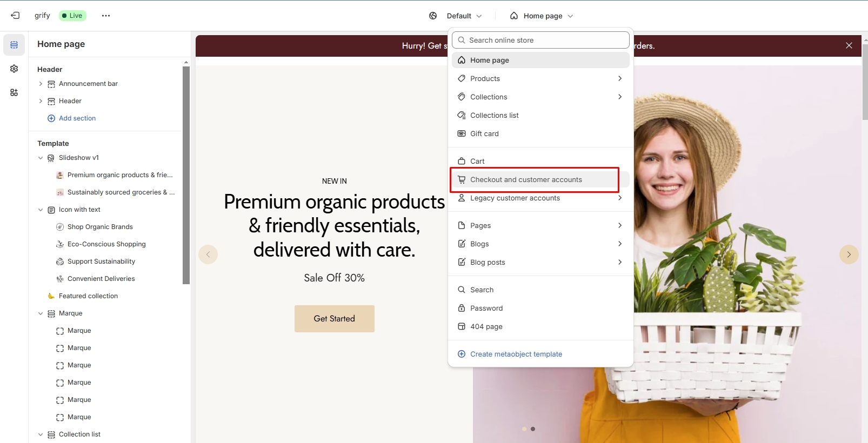Open the Products submenu
Screen dimensions: 868x443
(x=540, y=79)
